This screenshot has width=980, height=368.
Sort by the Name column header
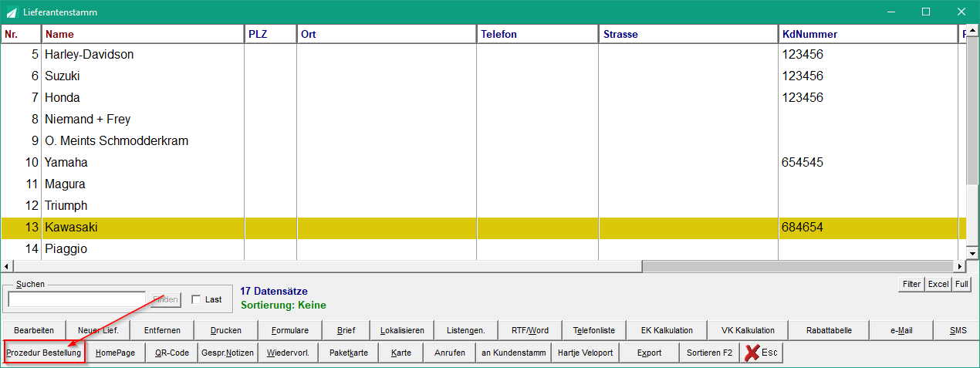[143, 34]
